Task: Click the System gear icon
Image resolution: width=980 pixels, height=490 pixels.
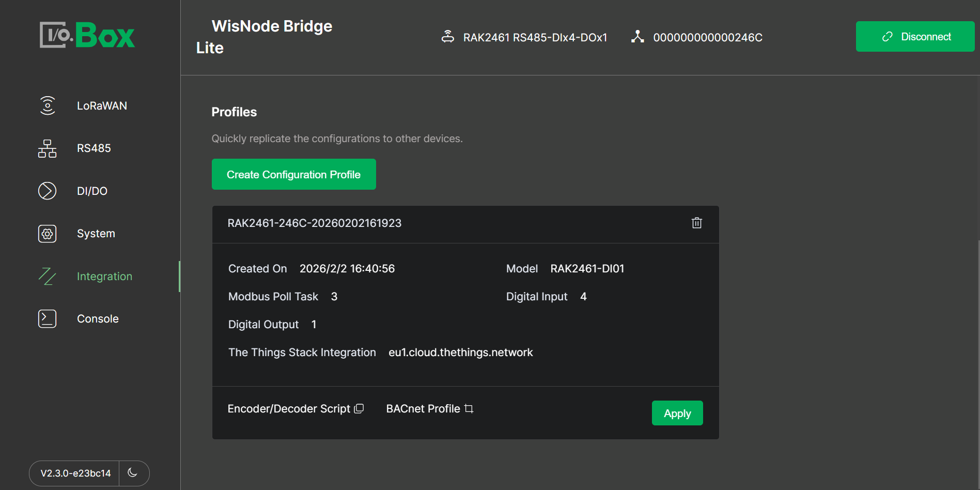Action: coord(48,234)
